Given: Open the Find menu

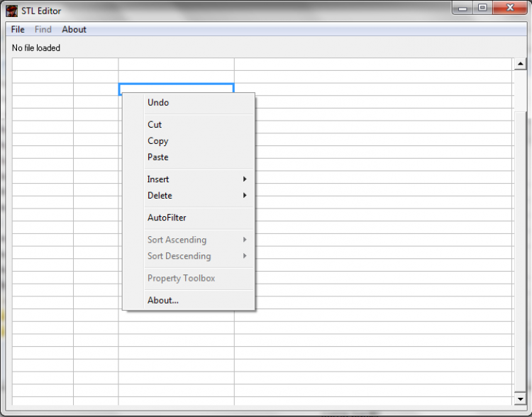Looking at the screenshot, I should click(43, 30).
